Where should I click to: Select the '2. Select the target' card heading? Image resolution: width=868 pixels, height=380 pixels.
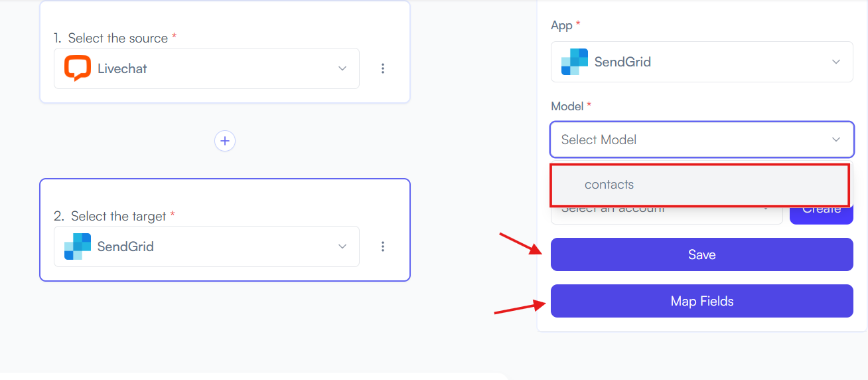point(114,216)
